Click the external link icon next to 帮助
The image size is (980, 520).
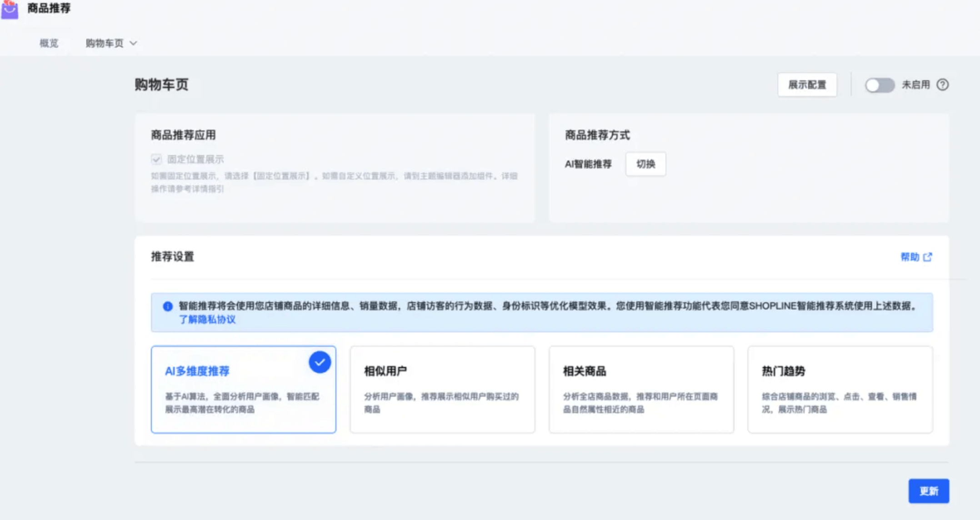pos(928,257)
